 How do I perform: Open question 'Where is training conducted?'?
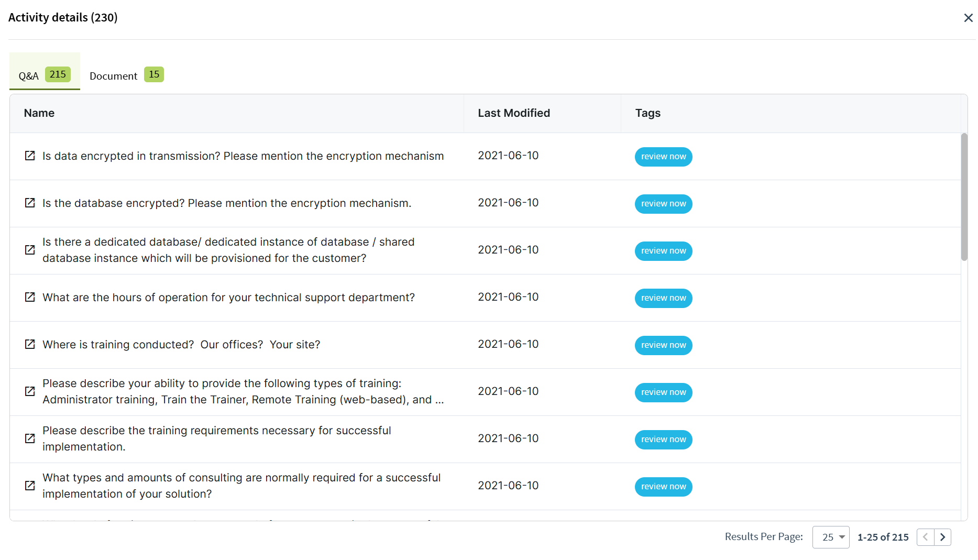[181, 345]
